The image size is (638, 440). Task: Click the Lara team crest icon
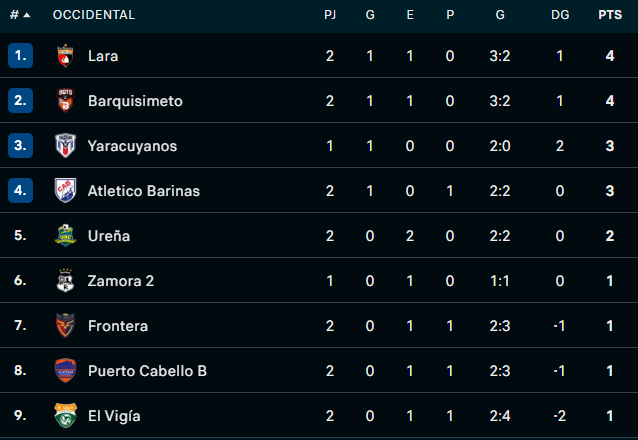pos(65,56)
